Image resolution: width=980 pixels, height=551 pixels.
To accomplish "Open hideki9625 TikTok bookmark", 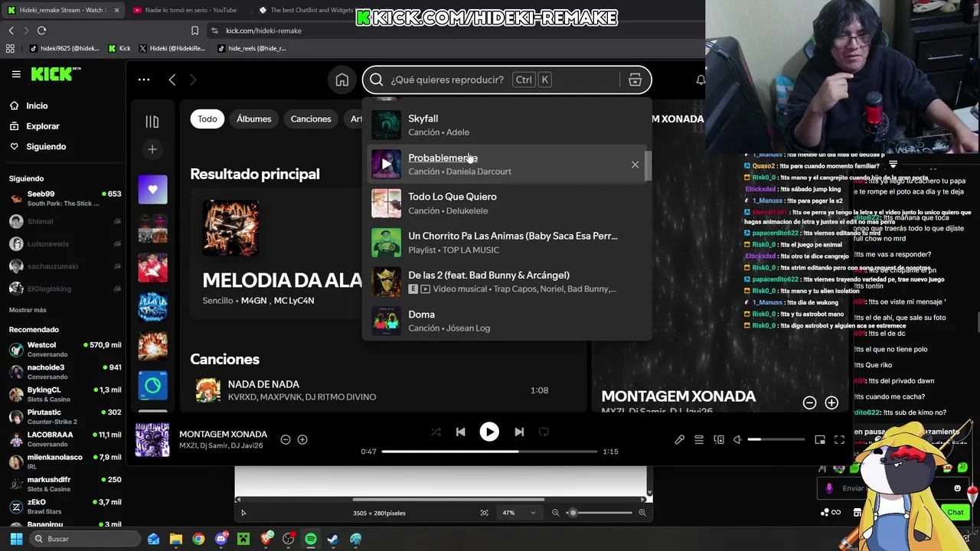I will pyautogui.click(x=64, y=48).
